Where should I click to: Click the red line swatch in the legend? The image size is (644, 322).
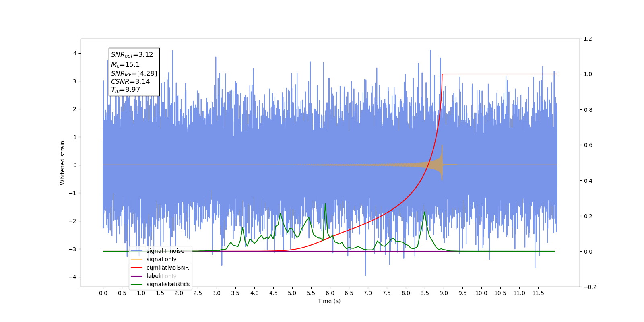click(137, 268)
